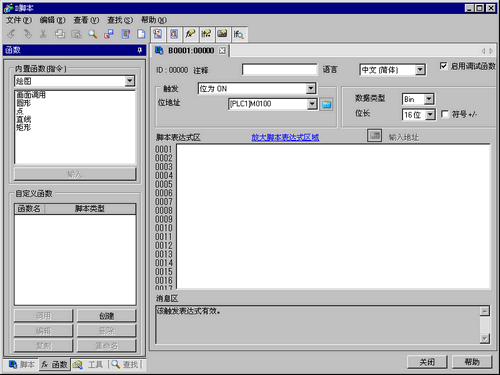
Task: Click the 注释 comment input field
Action: click(x=280, y=70)
